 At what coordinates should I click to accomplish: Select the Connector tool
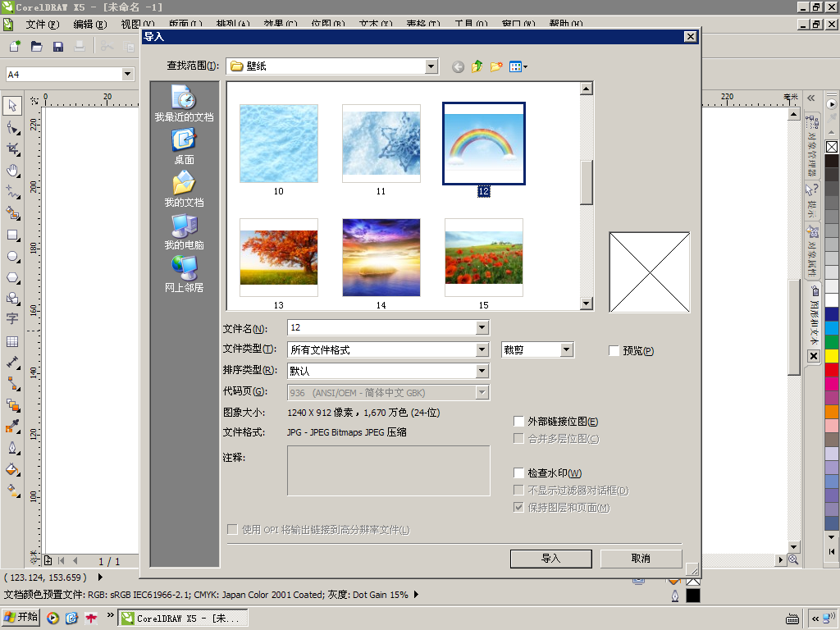tap(12, 384)
